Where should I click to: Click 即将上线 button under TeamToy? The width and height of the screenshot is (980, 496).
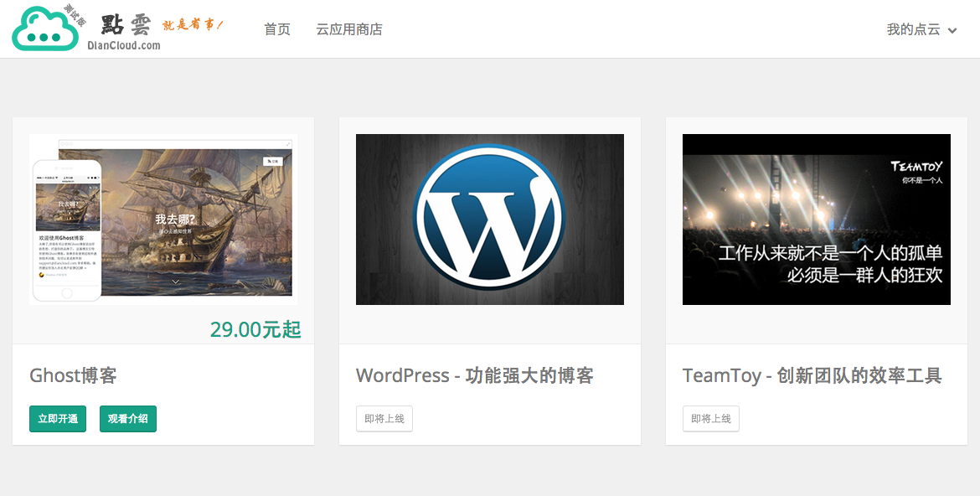point(710,418)
